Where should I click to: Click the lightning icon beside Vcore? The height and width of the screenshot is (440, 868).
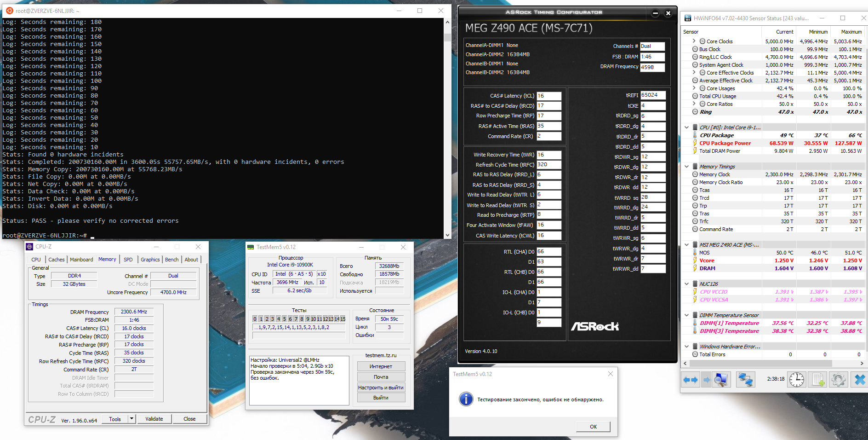695,261
